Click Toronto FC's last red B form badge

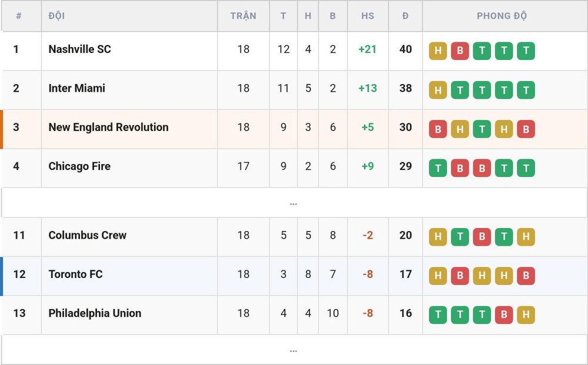point(526,276)
